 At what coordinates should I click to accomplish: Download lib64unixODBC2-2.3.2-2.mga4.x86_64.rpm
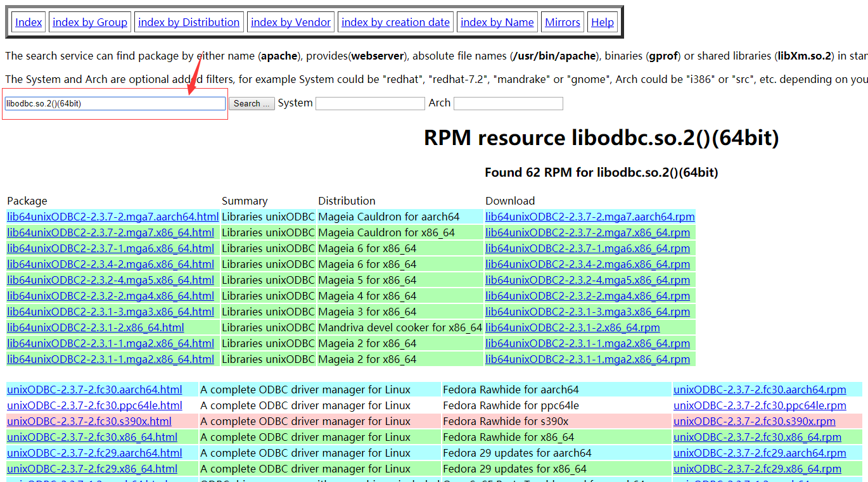point(587,296)
